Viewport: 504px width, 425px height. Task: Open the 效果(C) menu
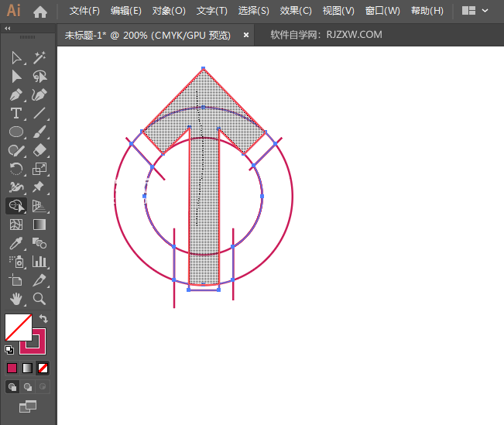[296, 11]
